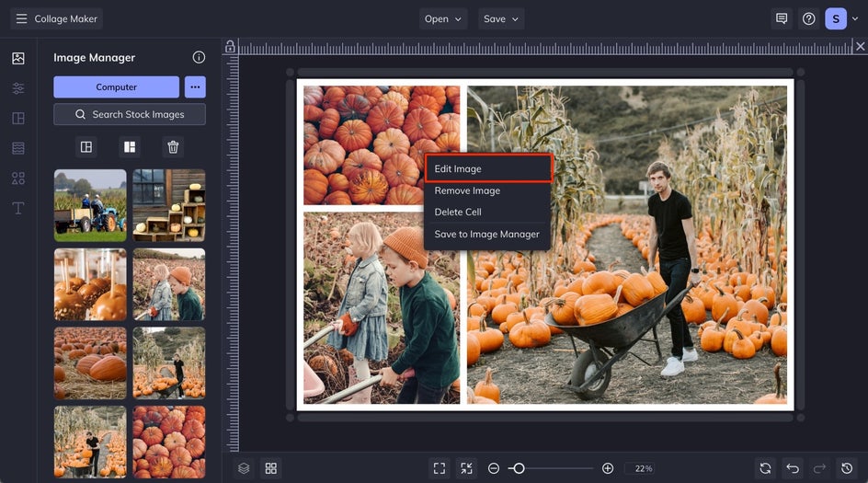868x483 pixels.
Task: Toggle the ruler lock icon
Action: click(230, 47)
